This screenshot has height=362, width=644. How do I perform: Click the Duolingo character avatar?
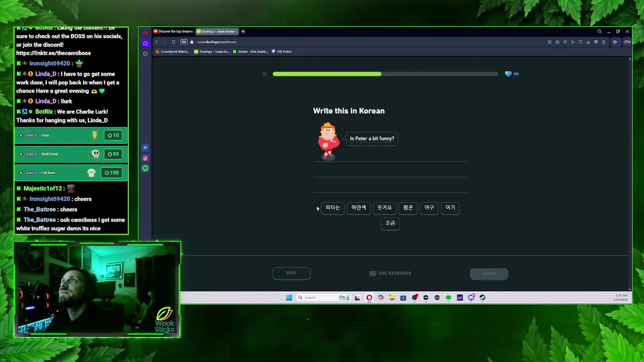329,141
